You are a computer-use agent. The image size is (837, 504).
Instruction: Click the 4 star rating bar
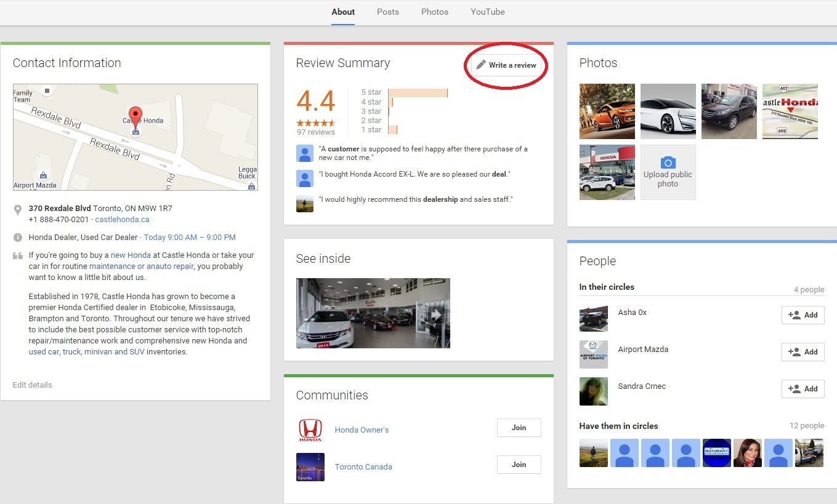coord(390,102)
